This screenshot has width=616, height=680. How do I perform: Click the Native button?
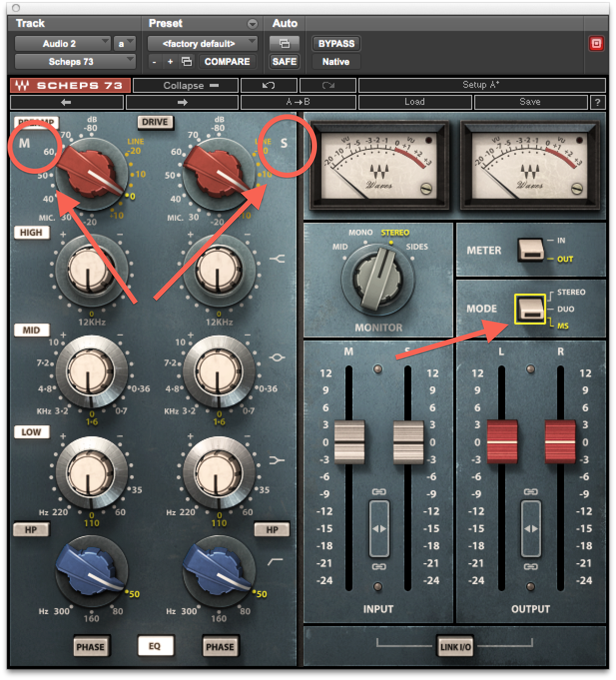(x=336, y=61)
